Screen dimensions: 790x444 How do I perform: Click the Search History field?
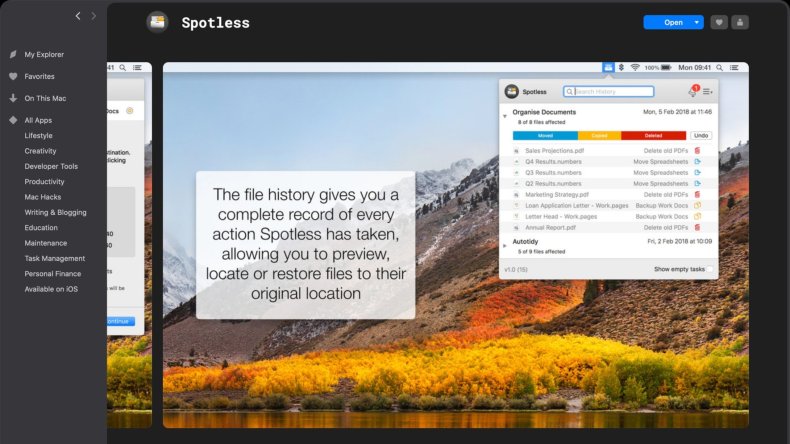(609, 92)
